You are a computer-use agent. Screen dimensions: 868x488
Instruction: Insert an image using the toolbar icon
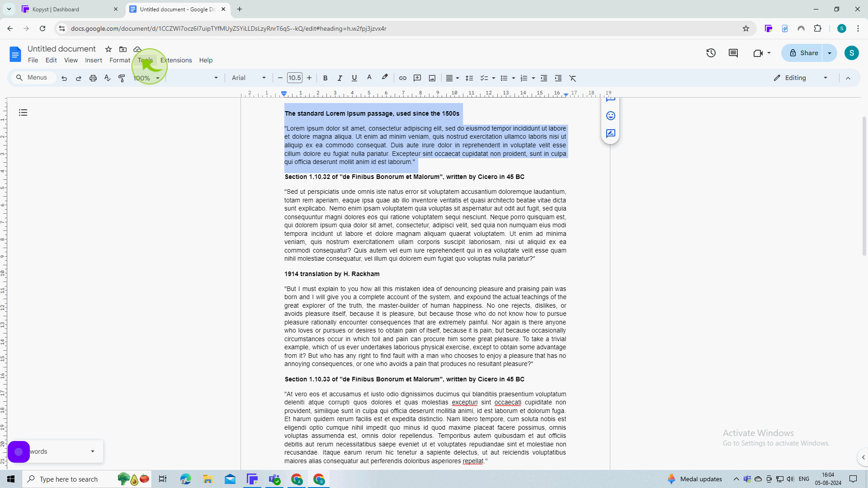pyautogui.click(x=432, y=78)
